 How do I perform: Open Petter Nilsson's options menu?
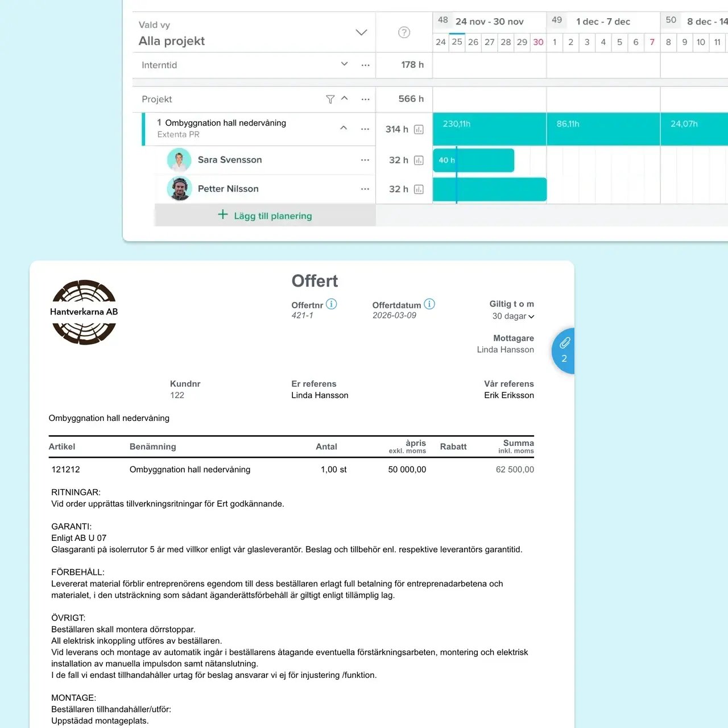click(x=365, y=188)
